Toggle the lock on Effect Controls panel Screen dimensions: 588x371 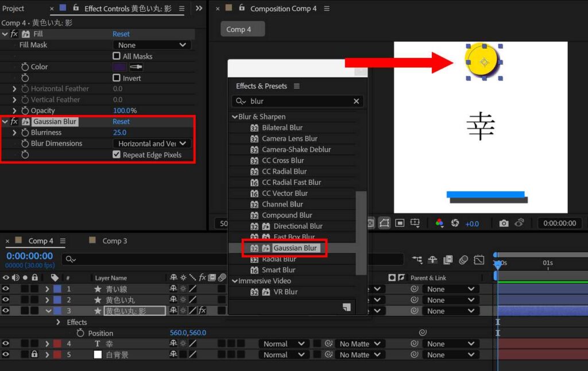(x=76, y=8)
